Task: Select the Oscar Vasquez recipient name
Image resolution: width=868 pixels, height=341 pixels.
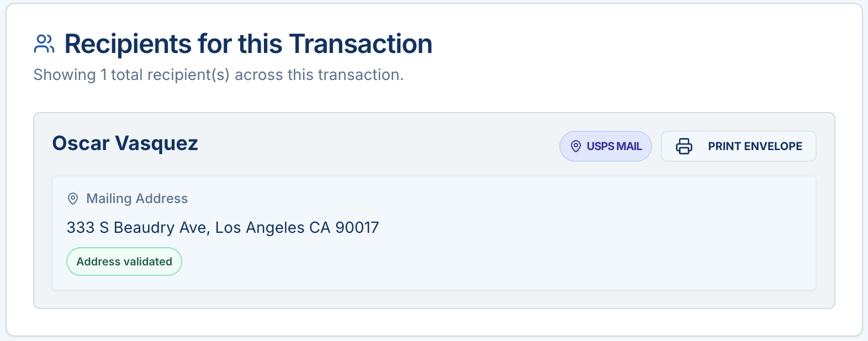Action: pos(125,143)
